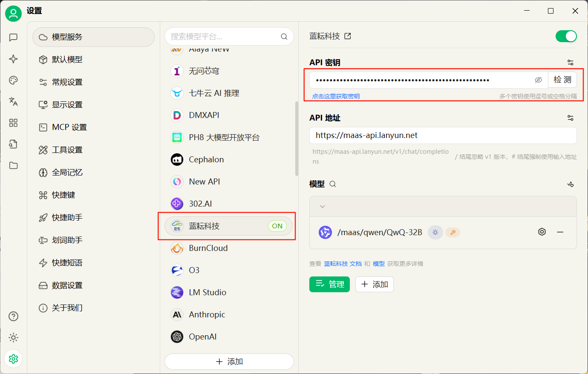Viewport: 588px width, 374px height.
Task: Click 添加 button below provider list
Action: (229, 362)
